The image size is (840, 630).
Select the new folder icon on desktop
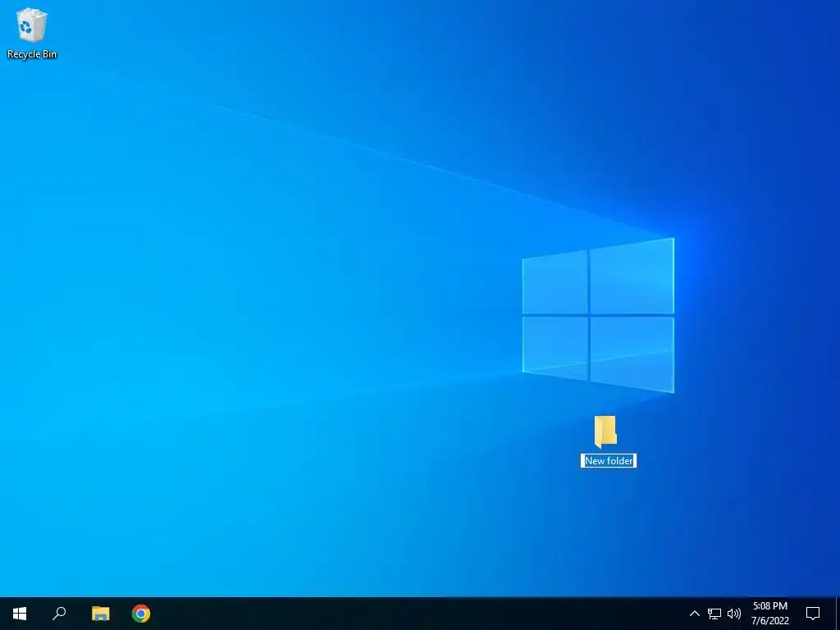click(605, 431)
